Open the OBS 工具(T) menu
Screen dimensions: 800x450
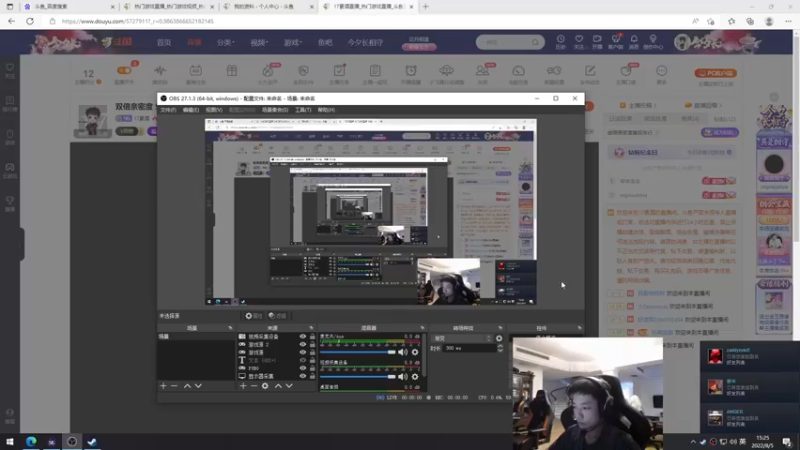(x=303, y=110)
